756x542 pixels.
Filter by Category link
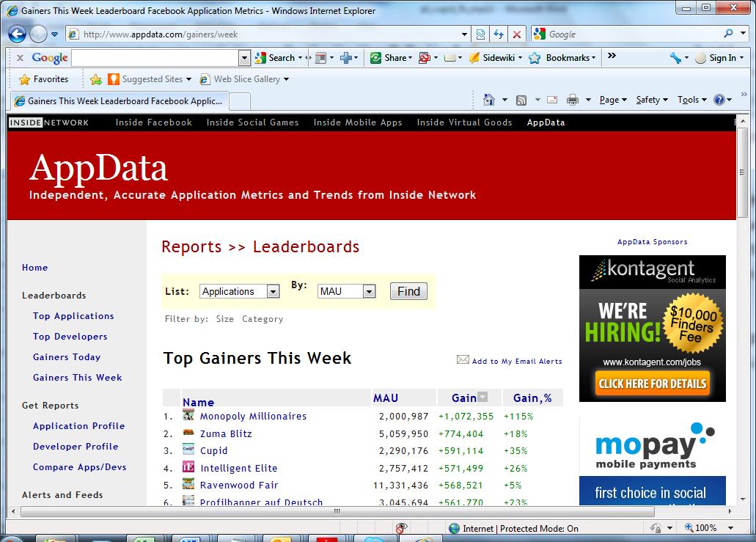click(x=263, y=319)
